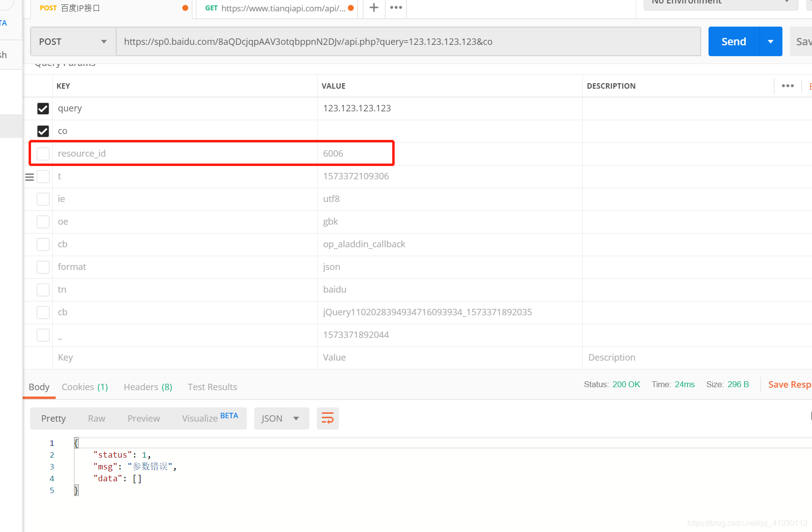The image size is (812, 532).
Task: Click the empty Description input field
Action: [x=697, y=358]
